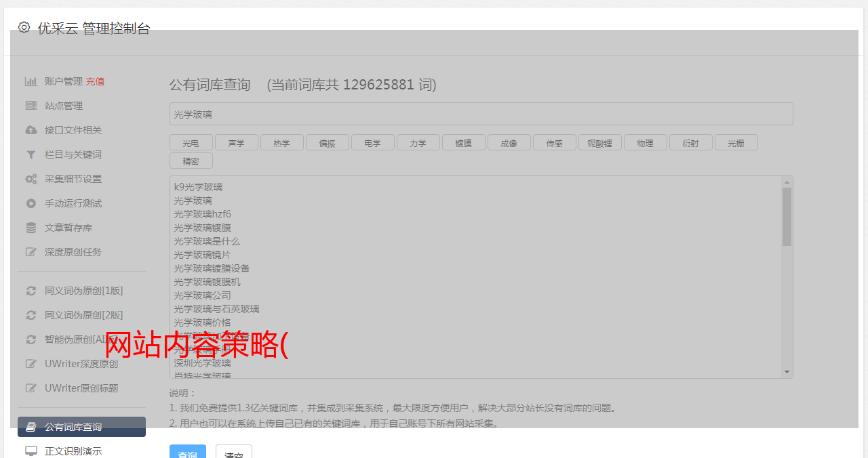This screenshot has width=868, height=458.
Task: Open 采集细节设置 gears icon
Action: (x=31, y=179)
